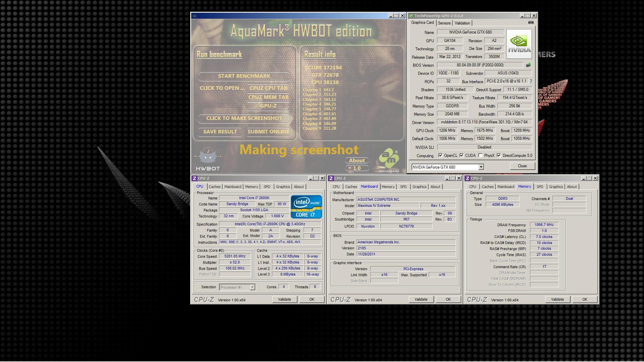Click the GPU-Z button in AquaMark

point(268,106)
